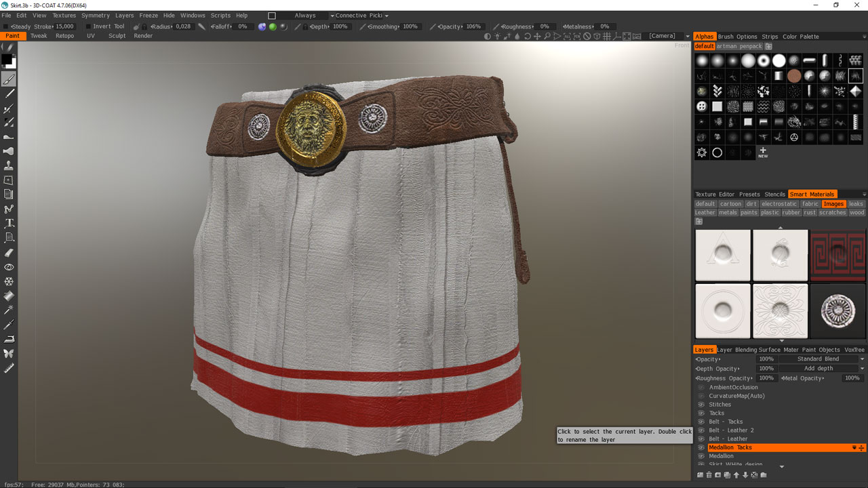The height and width of the screenshot is (488, 868).
Task: Open the Symmetry menu
Action: coord(96,16)
